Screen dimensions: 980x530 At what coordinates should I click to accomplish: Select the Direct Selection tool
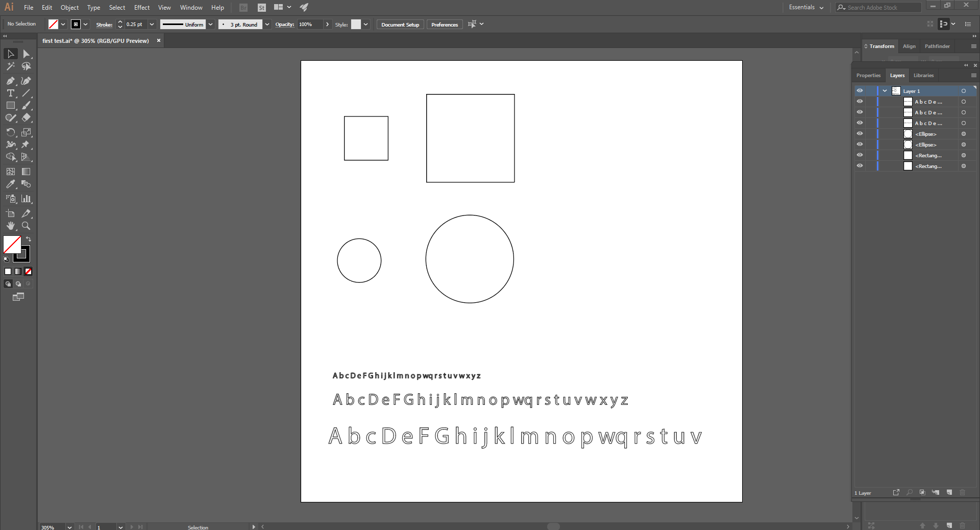tap(26, 54)
